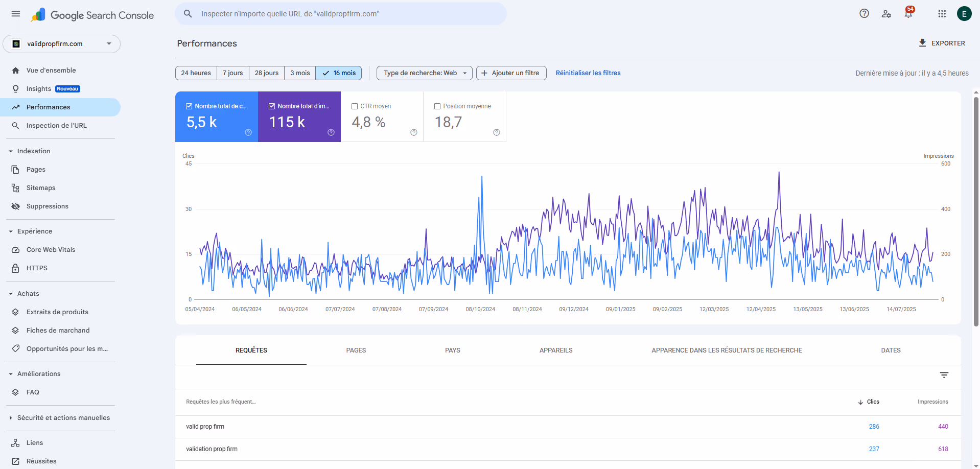Collapse the Améliorations section
Viewport: 980px width, 469px height.
(11, 374)
